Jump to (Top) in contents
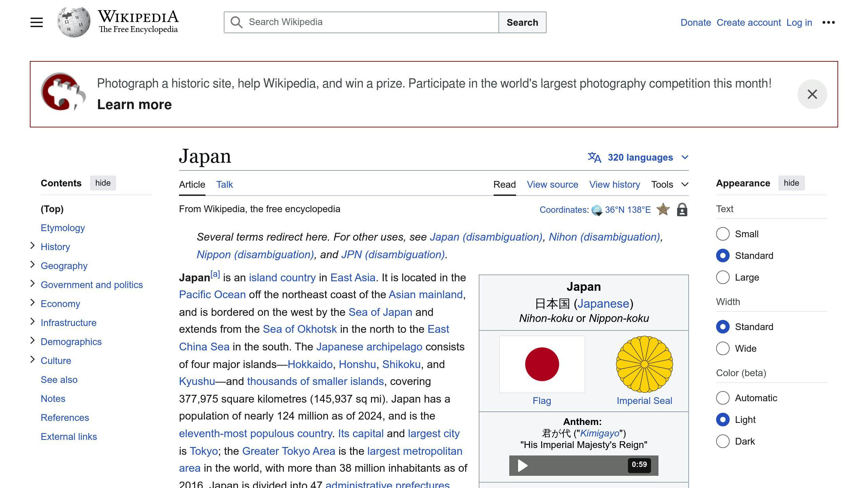The image size is (868, 488). (52, 209)
